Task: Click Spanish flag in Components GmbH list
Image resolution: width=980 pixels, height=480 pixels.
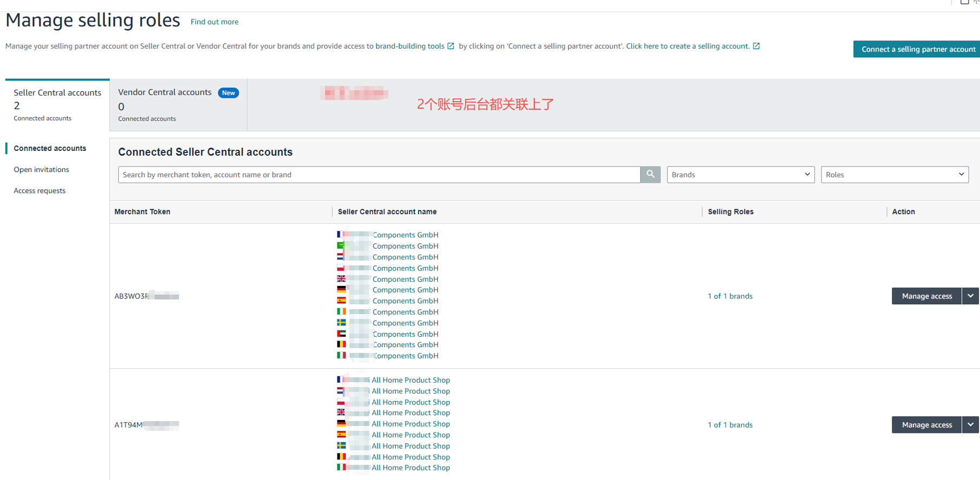Action: [x=341, y=301]
